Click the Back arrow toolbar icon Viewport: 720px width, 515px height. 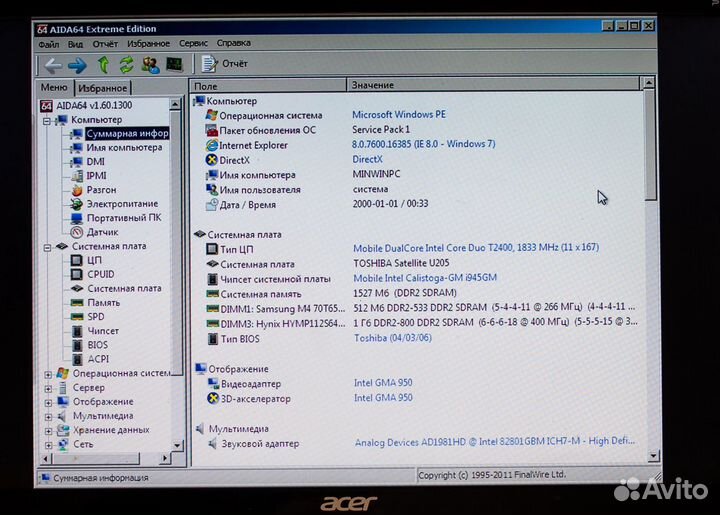pyautogui.click(x=53, y=65)
